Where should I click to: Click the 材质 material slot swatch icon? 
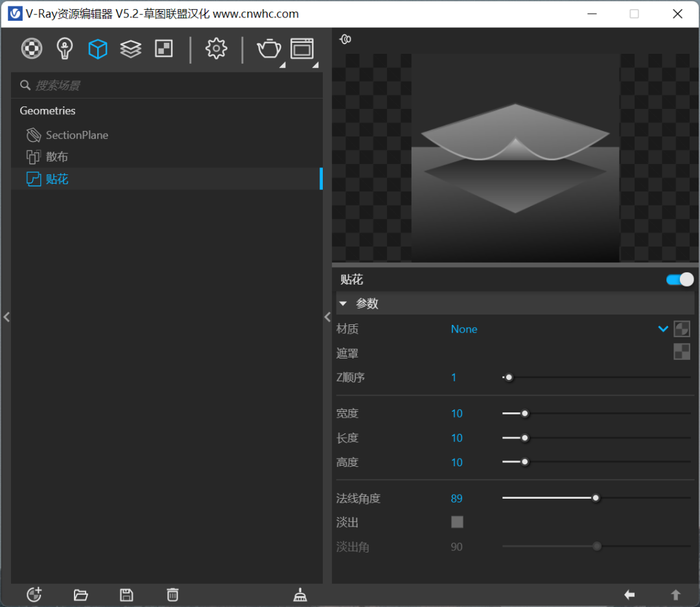point(682,329)
